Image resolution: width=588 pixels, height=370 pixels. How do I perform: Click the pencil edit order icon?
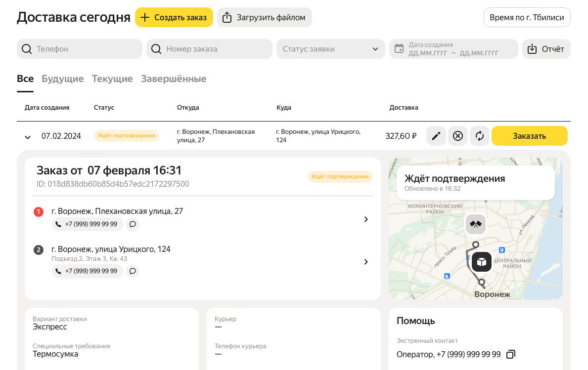click(x=436, y=136)
